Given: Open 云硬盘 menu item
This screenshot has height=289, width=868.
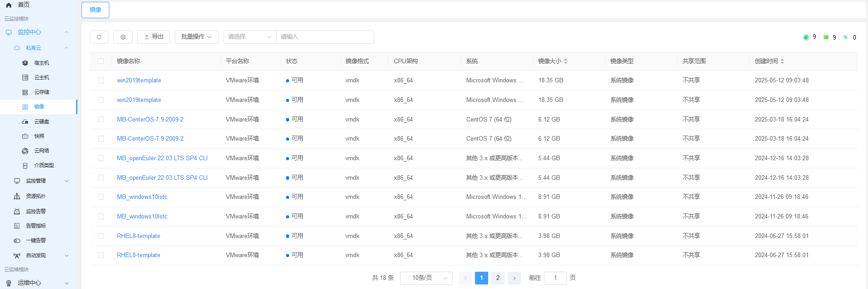Looking at the screenshot, I should (x=42, y=122).
